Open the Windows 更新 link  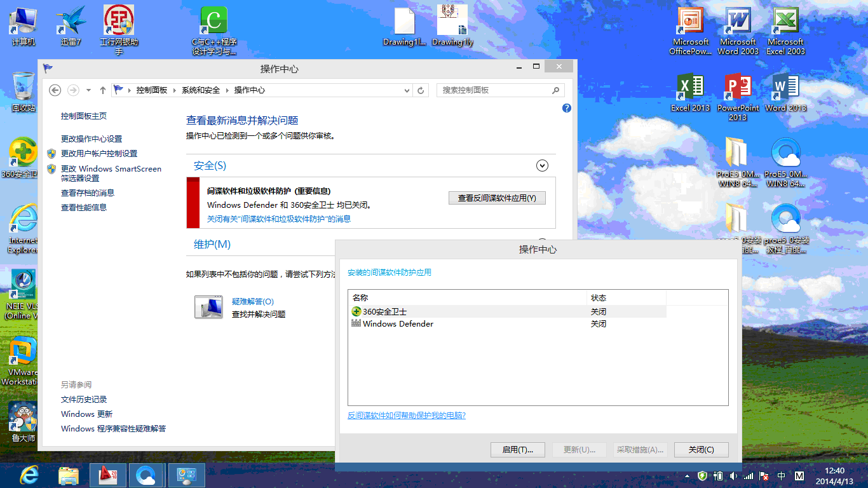click(86, 414)
